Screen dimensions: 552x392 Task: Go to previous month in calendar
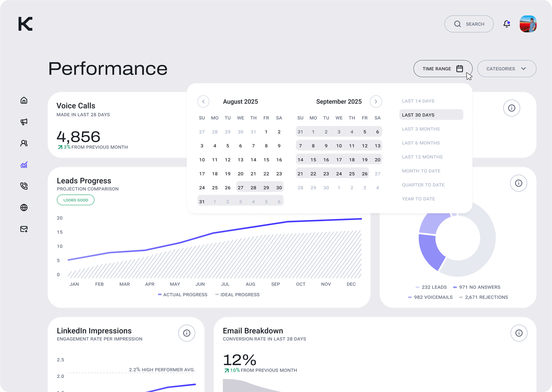[203, 102]
